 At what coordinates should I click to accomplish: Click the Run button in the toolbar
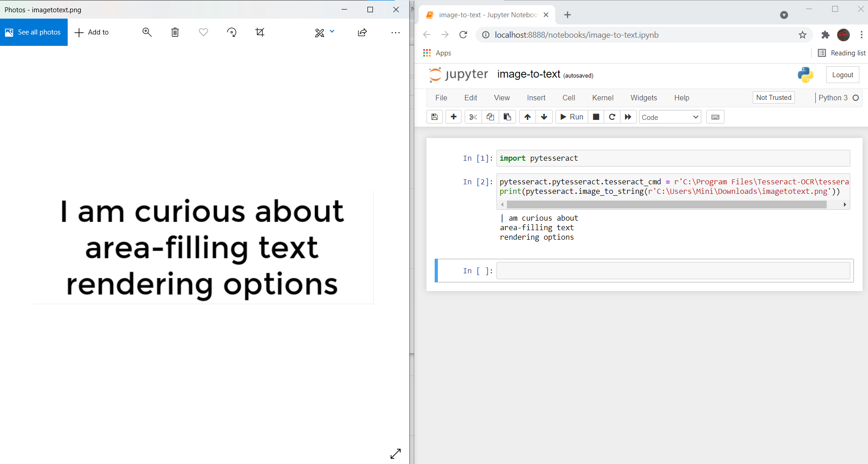[572, 117]
